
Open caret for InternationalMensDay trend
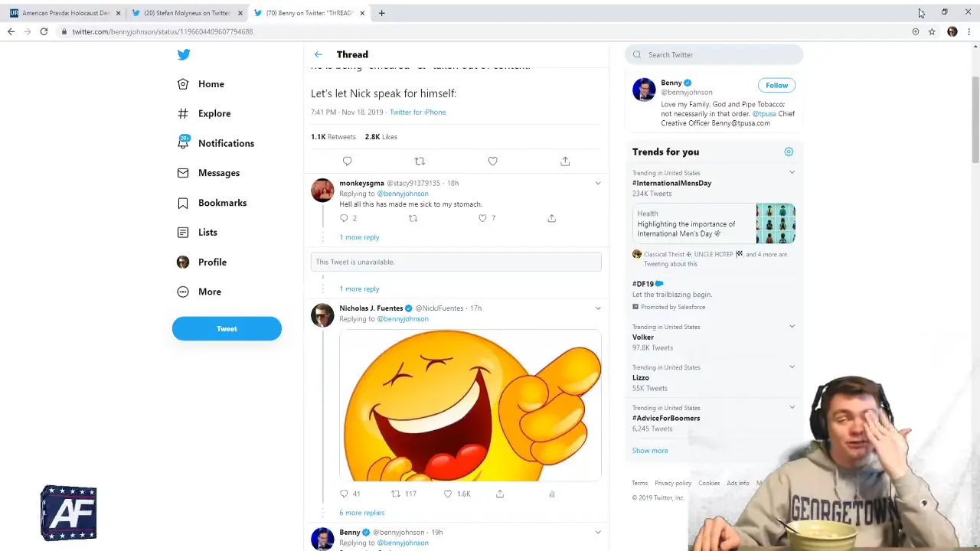(x=792, y=172)
